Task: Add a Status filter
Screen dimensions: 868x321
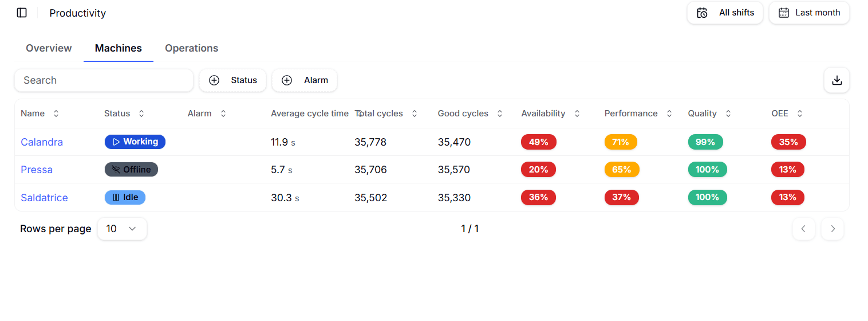Action: [x=232, y=80]
